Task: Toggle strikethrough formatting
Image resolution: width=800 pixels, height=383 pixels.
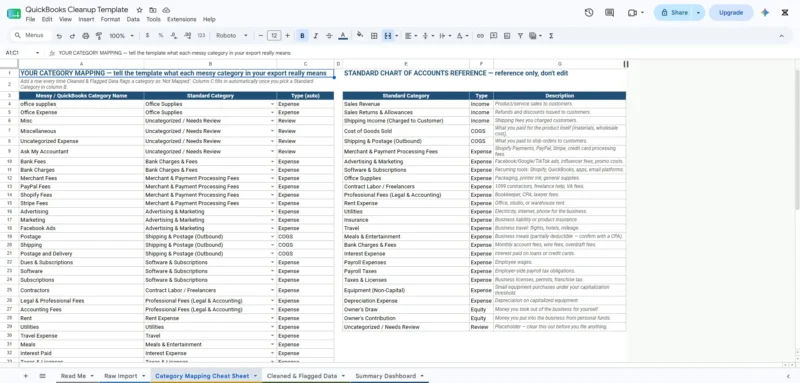Action: (x=329, y=36)
